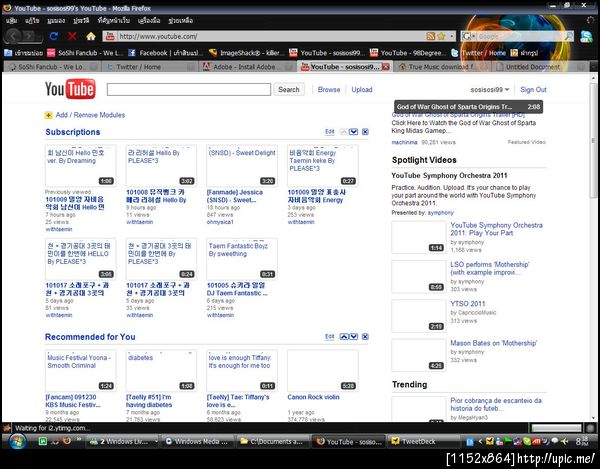Switch to Windows Media taskbar button
Viewport: 600px width, 469px height.
point(196,441)
